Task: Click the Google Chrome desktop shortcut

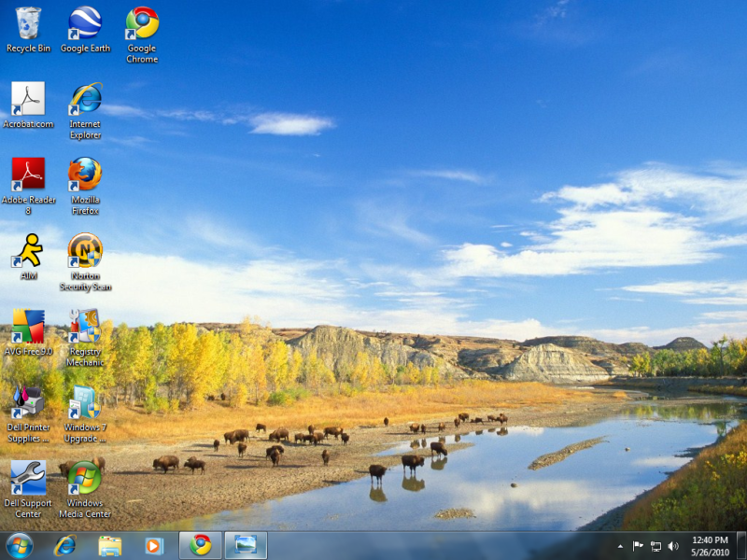Action: click(142, 23)
